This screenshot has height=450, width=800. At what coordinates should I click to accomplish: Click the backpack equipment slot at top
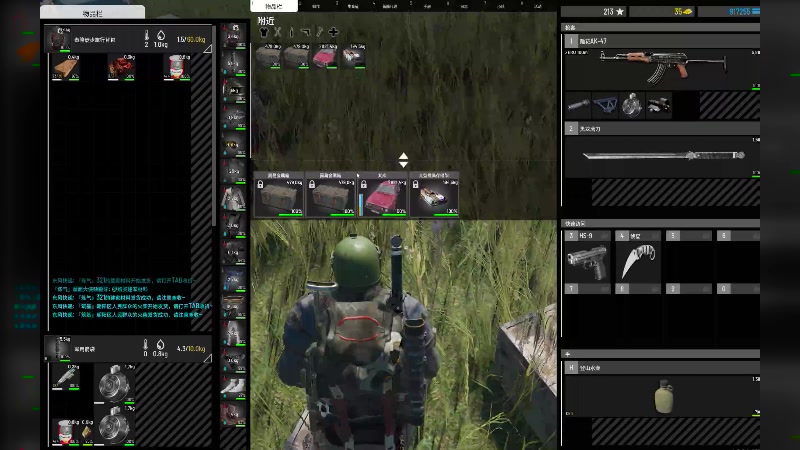(x=233, y=35)
